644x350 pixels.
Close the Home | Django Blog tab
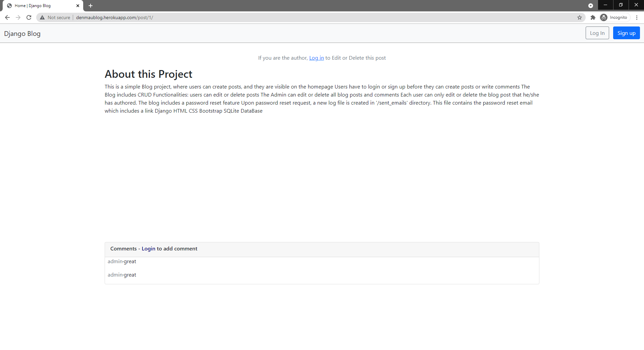pyautogui.click(x=78, y=6)
